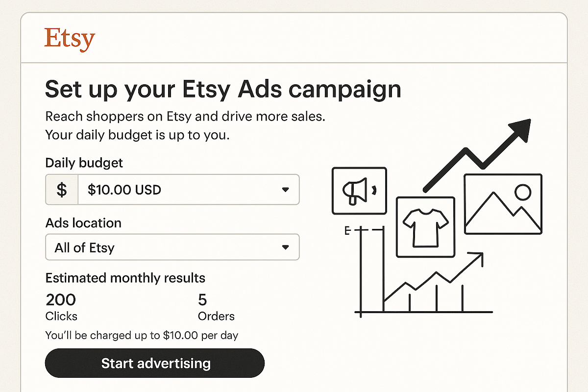Select the All of Etsy combo box
Image resolution: width=588 pixels, height=392 pixels.
172,247
